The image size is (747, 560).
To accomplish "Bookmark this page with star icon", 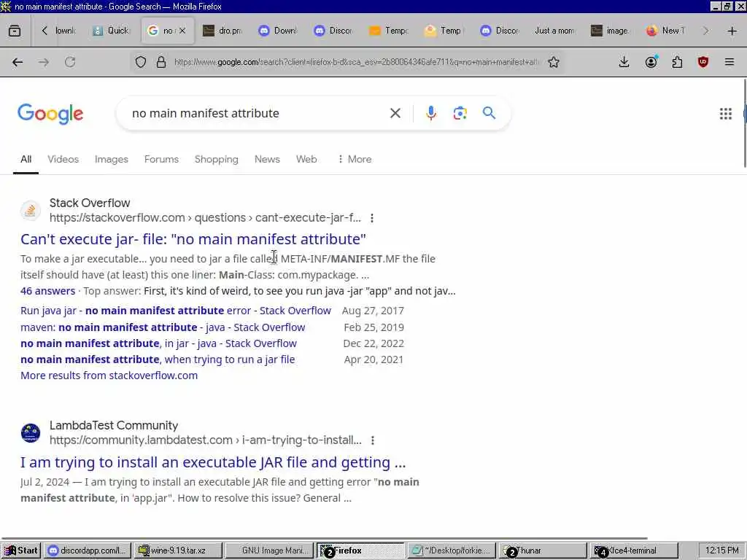I will coord(554,62).
